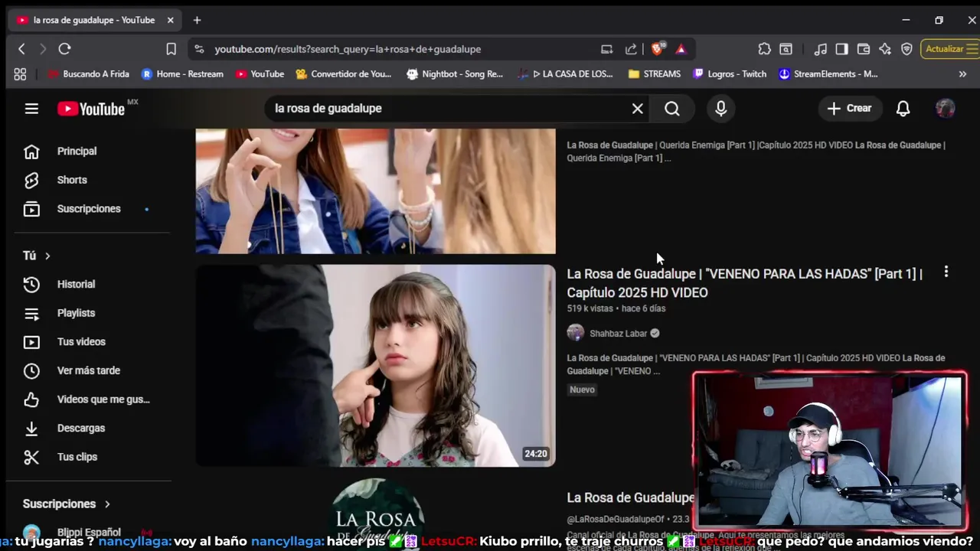Open YouTube bookmark in bookmarks bar
The width and height of the screenshot is (980, 551).
(x=260, y=74)
